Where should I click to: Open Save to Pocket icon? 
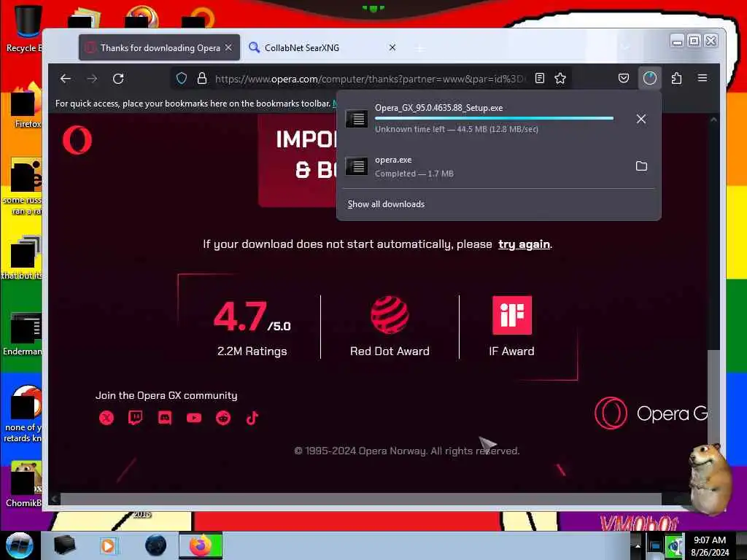tap(623, 78)
